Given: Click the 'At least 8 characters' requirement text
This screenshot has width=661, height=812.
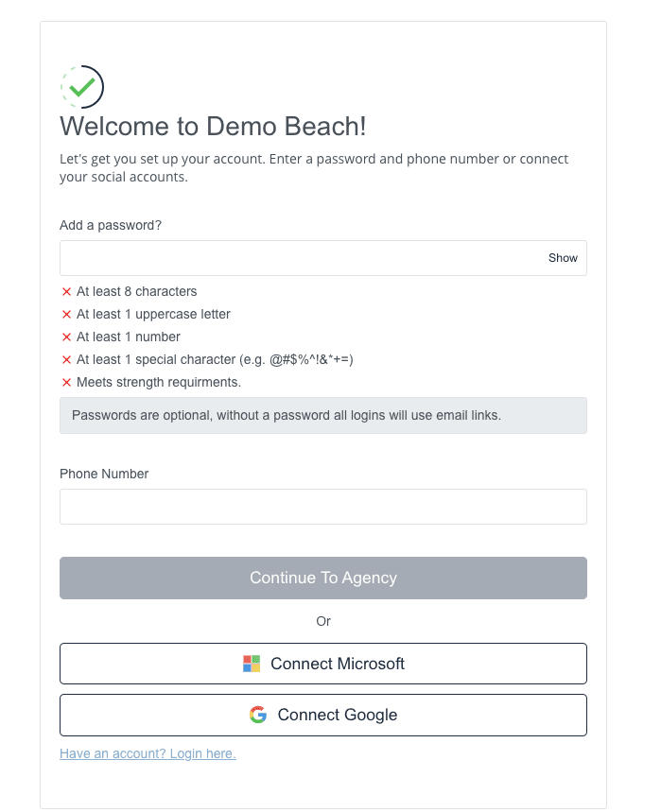Looking at the screenshot, I should click(137, 291).
